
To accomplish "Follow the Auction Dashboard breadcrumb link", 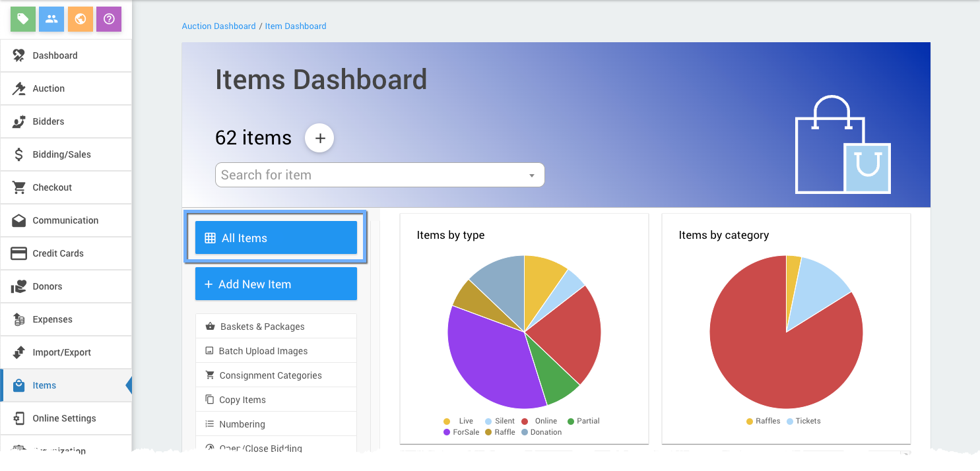I will coord(218,26).
